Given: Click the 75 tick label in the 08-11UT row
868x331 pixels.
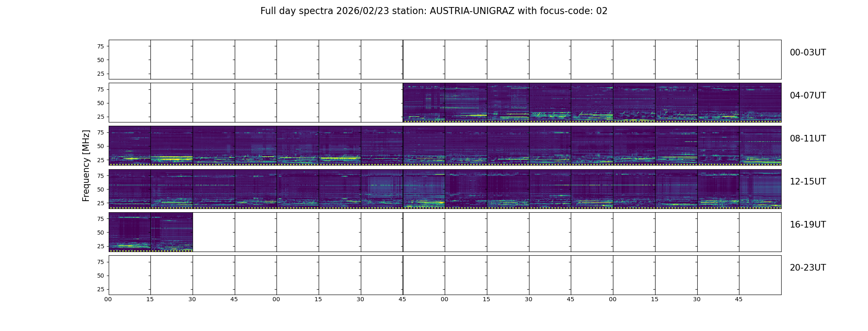Looking at the screenshot, I should pyautogui.click(x=100, y=132).
